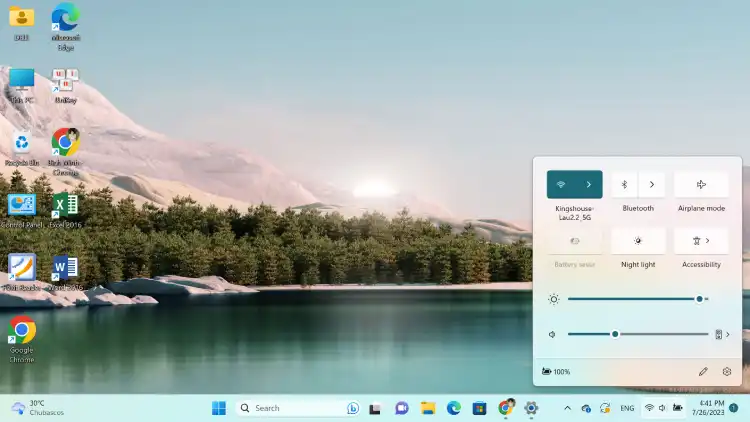The width and height of the screenshot is (750, 422).
Task: Select Microsoft Edge desktop shortcut
Action: pos(66,26)
